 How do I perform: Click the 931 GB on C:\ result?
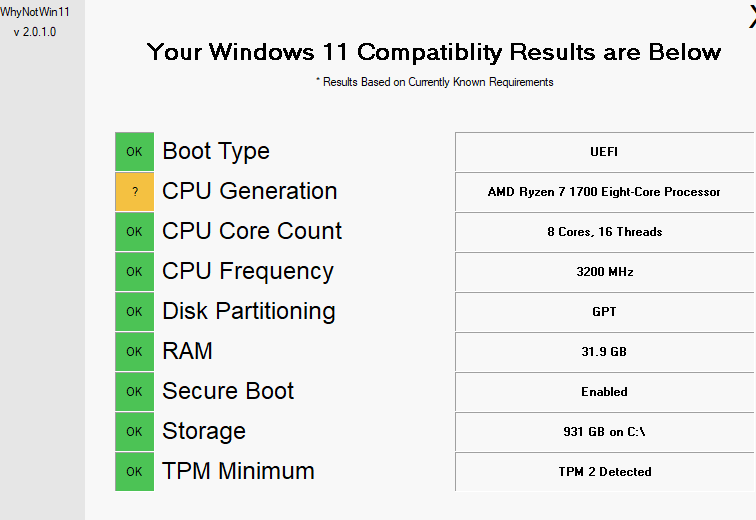pyautogui.click(x=604, y=432)
